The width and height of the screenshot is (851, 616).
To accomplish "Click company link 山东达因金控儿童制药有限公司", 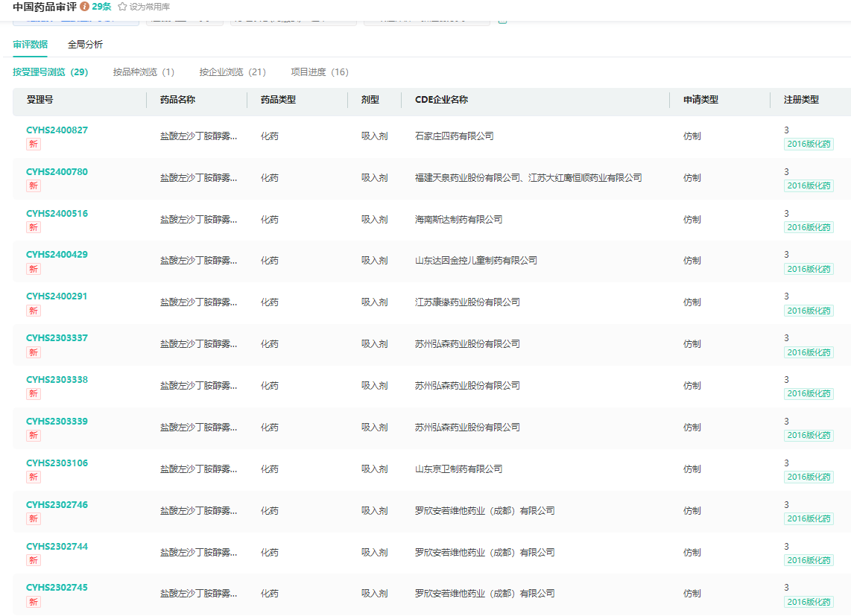I will pyautogui.click(x=475, y=261).
